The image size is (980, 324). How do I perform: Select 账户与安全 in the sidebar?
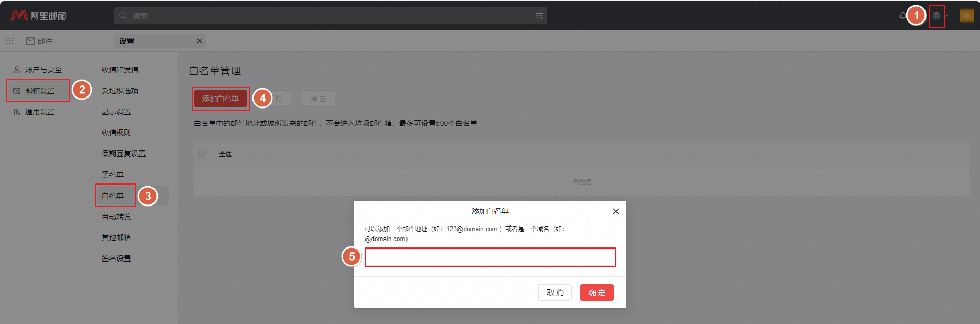point(43,70)
